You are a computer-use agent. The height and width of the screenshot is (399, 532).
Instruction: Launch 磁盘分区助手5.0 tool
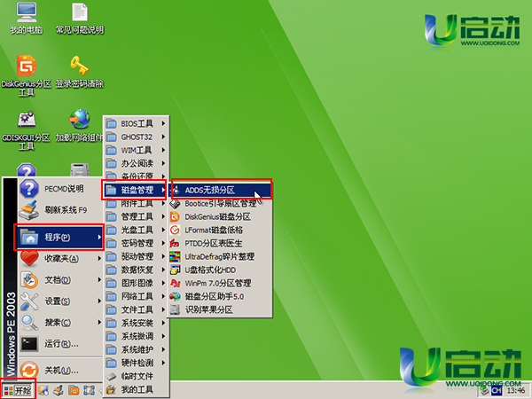tap(220, 296)
